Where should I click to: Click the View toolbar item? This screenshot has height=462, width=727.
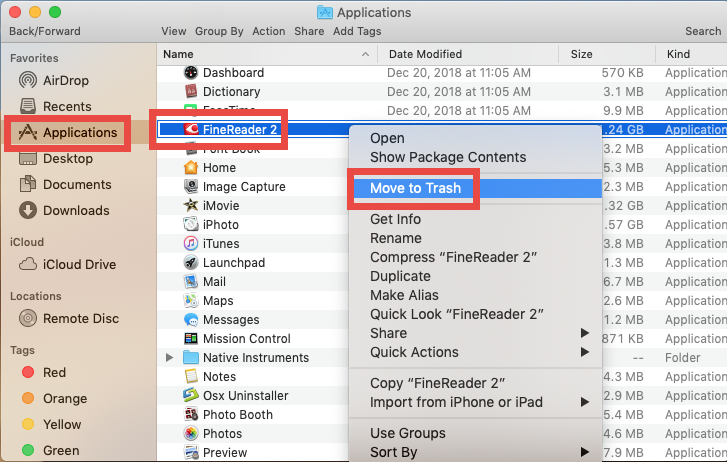coord(174,31)
